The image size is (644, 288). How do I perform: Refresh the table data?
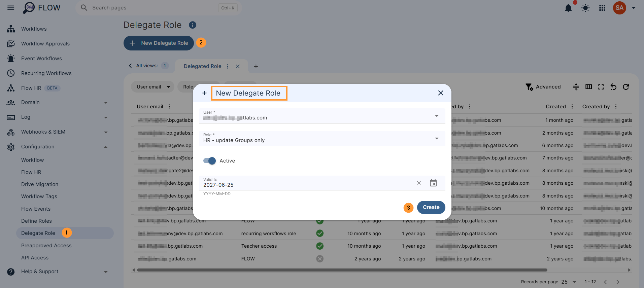(x=626, y=87)
